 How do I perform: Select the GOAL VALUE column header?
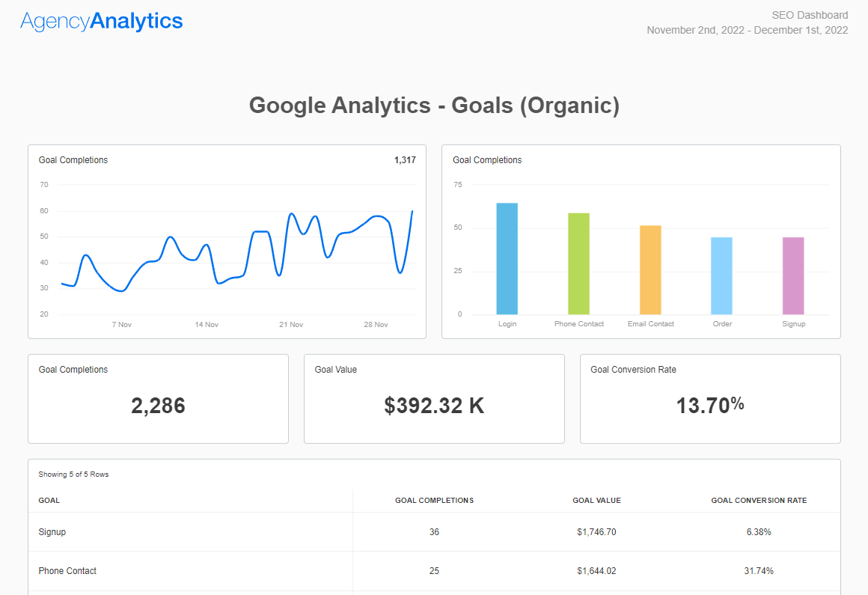596,500
